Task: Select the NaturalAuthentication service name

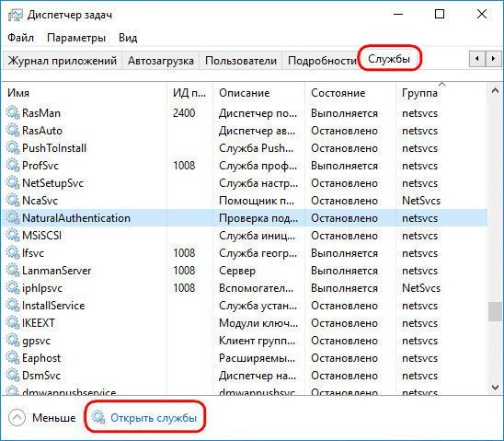Action: tap(76, 218)
